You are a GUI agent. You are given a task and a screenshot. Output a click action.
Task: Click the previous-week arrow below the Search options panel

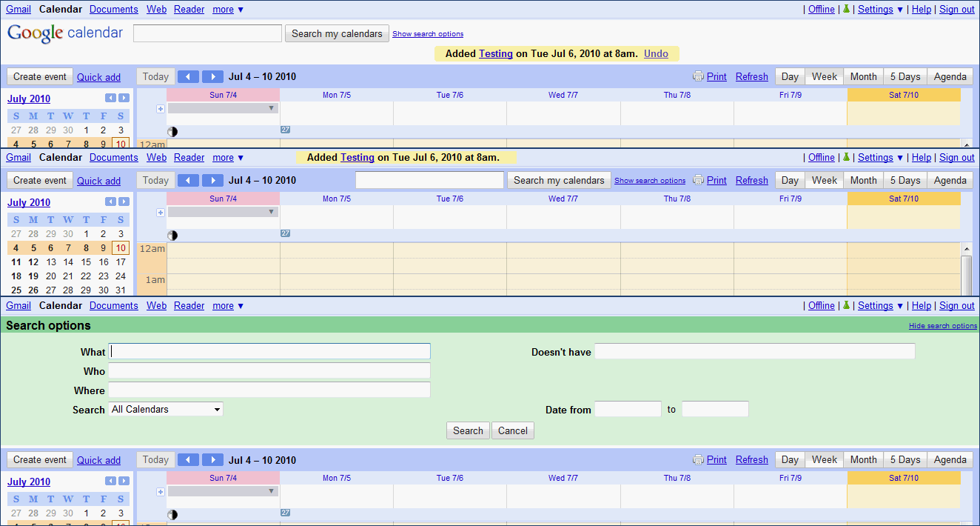(189, 459)
